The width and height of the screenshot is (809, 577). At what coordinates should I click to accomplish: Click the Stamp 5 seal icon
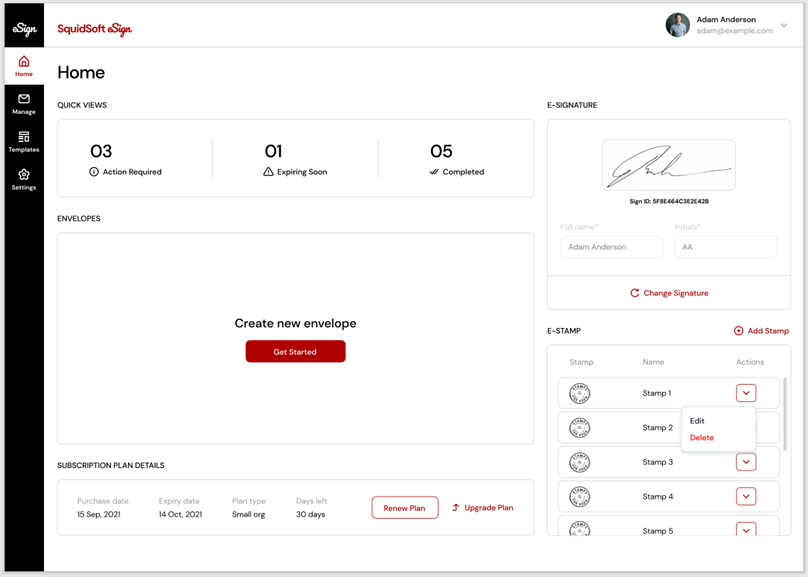pos(579,529)
